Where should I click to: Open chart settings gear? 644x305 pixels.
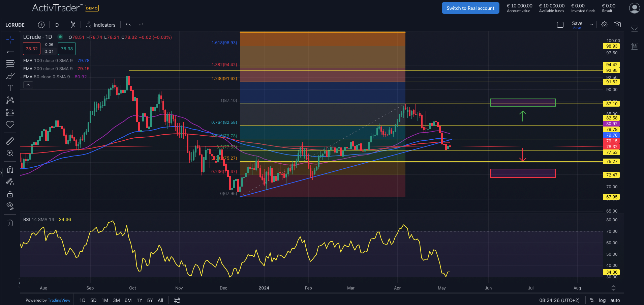coord(604,24)
